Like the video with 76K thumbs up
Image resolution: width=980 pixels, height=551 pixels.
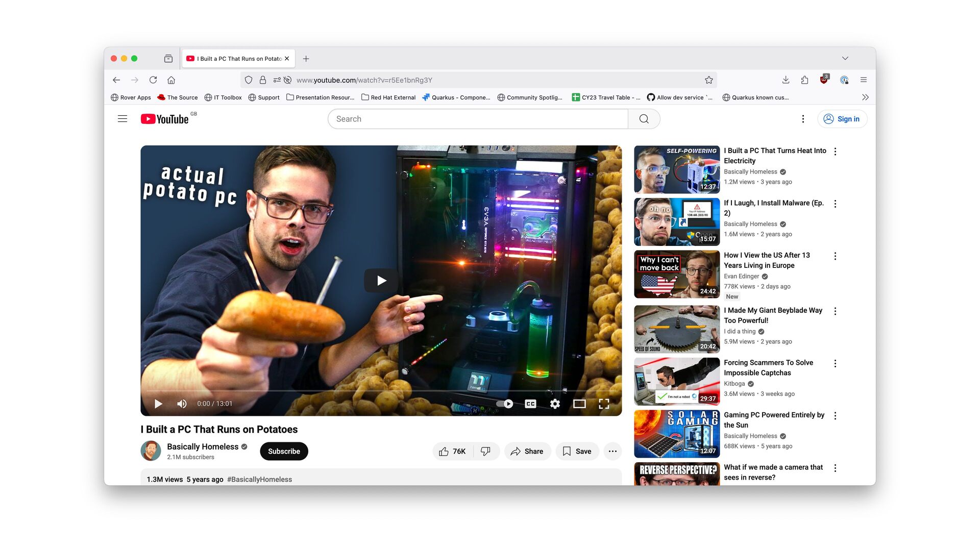tap(452, 451)
